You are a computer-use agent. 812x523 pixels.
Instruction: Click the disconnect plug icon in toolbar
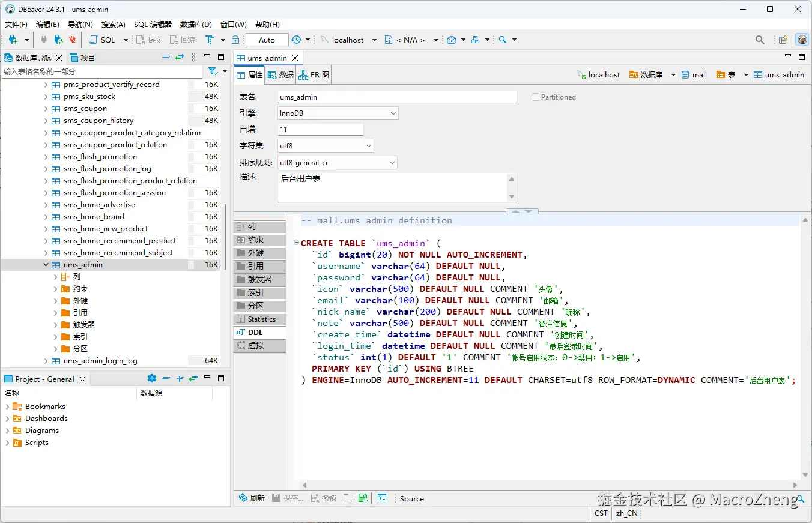72,40
